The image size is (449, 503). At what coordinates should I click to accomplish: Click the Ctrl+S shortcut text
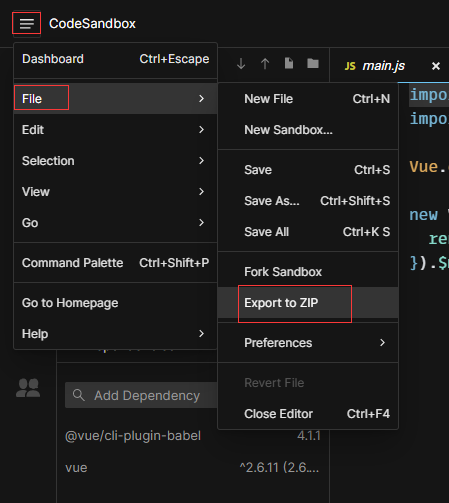coord(372,170)
